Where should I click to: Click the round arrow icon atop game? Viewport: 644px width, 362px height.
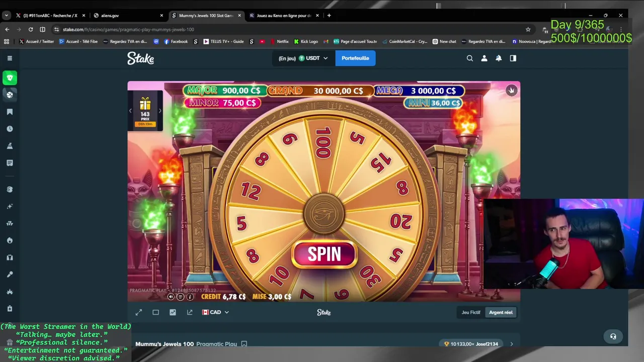511,90
